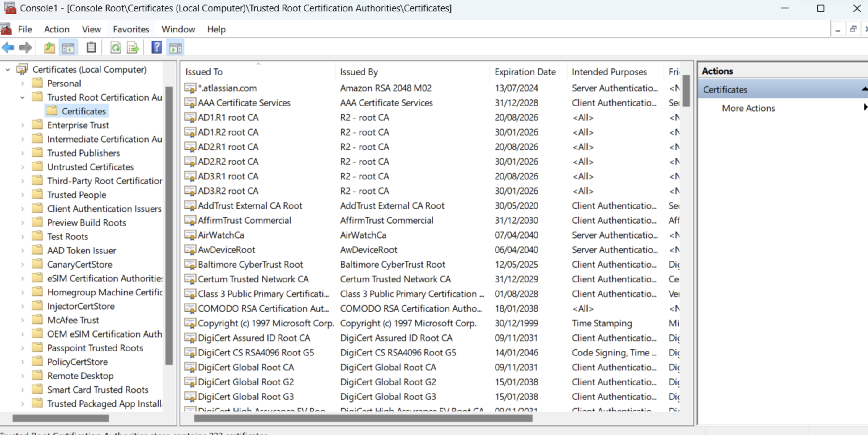Select the Baltimore CyberTrust Root certificate row
Image resolution: width=868 pixels, height=435 pixels.
coord(250,264)
